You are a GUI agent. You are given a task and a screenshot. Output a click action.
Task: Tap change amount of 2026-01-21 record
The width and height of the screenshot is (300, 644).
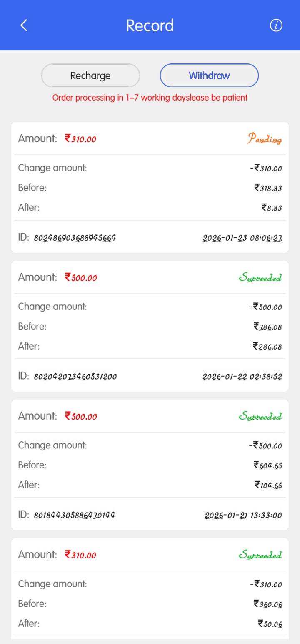point(265,445)
